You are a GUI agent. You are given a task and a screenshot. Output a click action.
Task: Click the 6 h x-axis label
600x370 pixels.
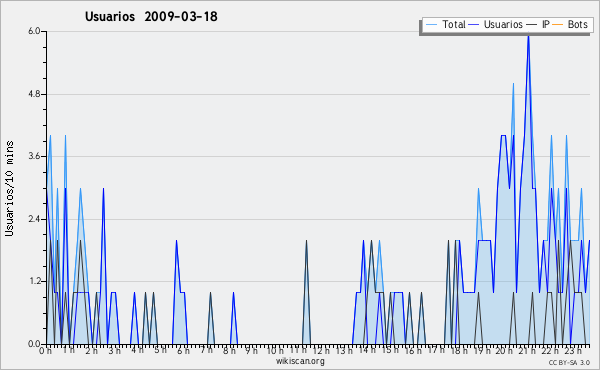[x=183, y=350]
